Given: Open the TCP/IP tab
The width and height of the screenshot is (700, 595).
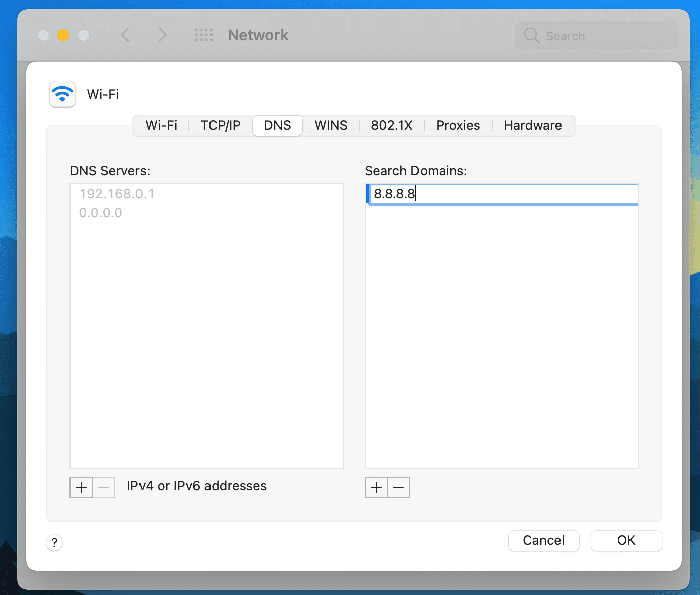Looking at the screenshot, I should 221,125.
